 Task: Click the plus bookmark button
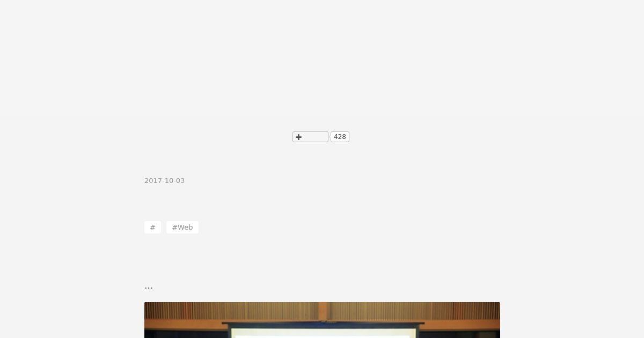310,137
